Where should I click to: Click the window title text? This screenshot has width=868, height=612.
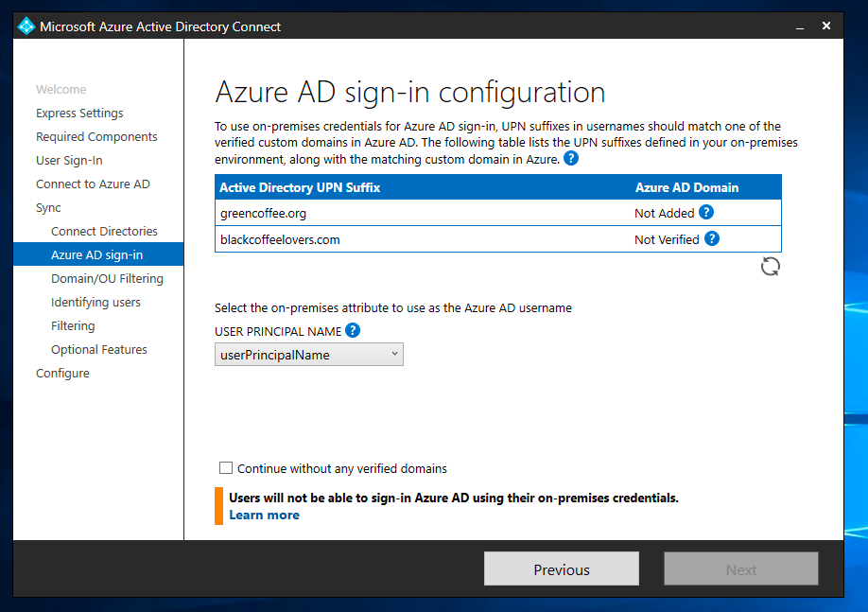(161, 26)
